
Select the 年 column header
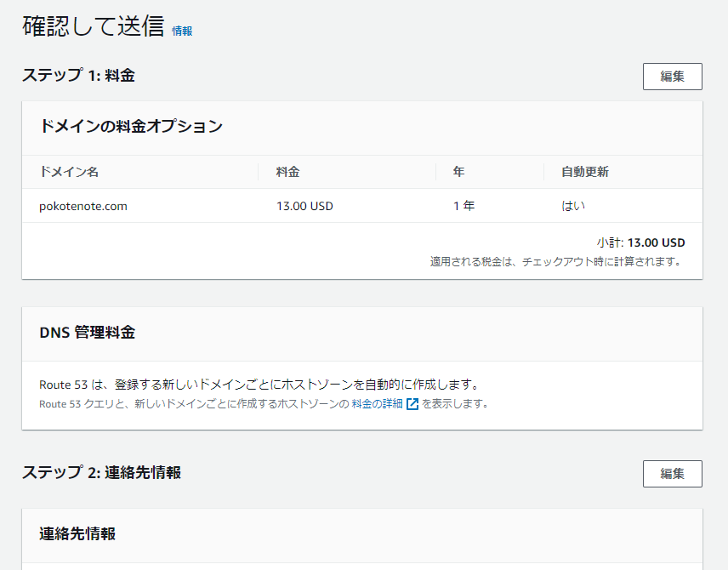coord(458,172)
